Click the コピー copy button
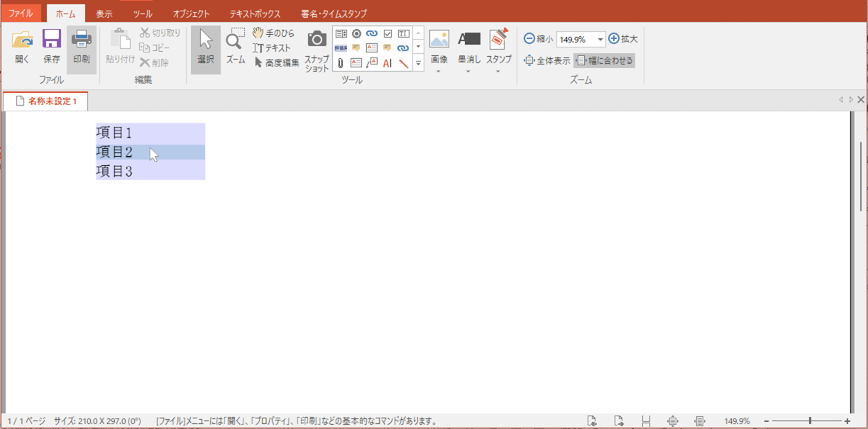This screenshot has width=868, height=429. point(155,48)
